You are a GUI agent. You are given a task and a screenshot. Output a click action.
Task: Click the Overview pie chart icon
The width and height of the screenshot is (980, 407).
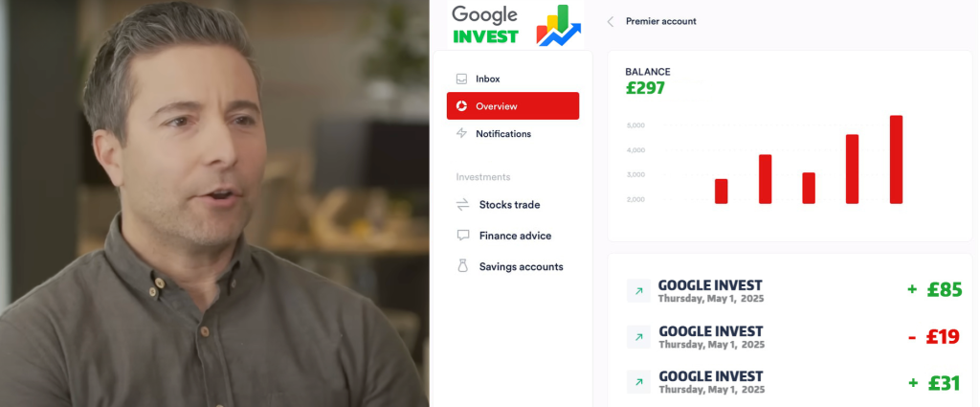point(462,105)
